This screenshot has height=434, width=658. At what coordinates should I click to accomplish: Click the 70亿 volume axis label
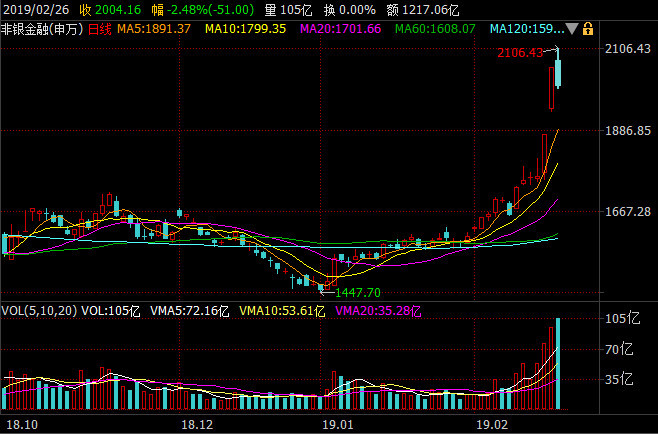(x=619, y=349)
